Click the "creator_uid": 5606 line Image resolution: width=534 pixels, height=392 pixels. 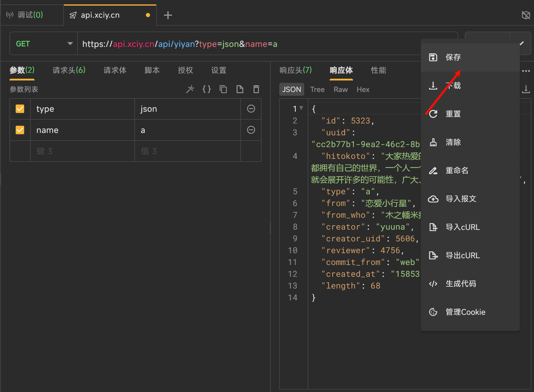[x=370, y=238]
